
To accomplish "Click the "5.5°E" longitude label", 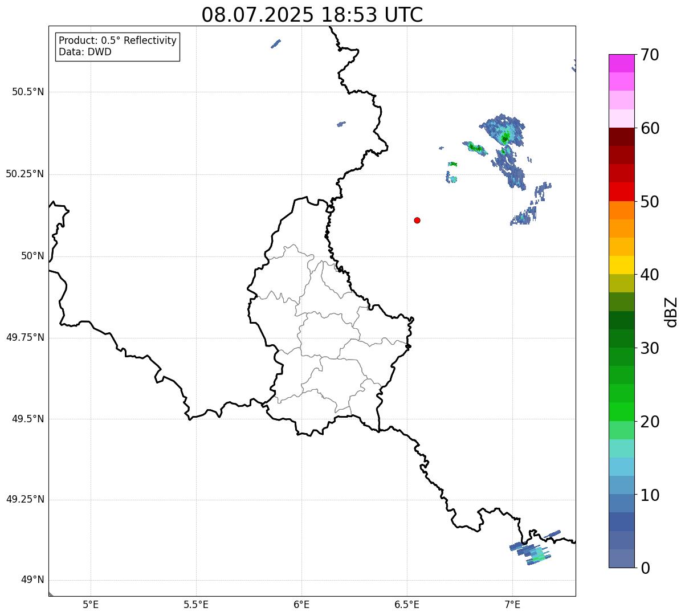I will coord(196,604).
